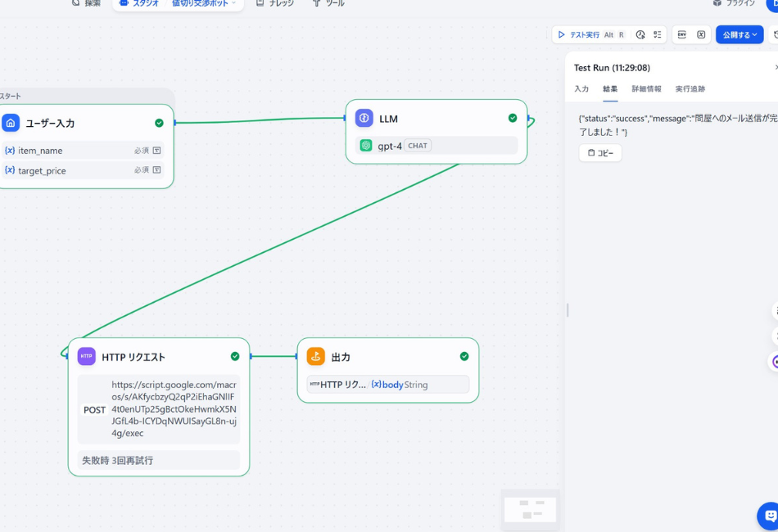778x532 pixels.
Task: Switch to the 詳細情報 tab
Action: point(646,88)
